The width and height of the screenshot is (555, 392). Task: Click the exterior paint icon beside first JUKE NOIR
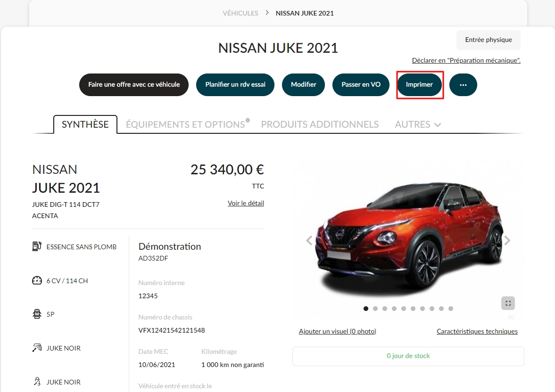click(37, 348)
